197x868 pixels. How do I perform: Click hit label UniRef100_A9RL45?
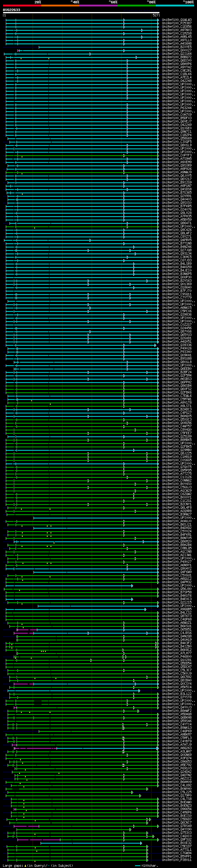(177, 37)
